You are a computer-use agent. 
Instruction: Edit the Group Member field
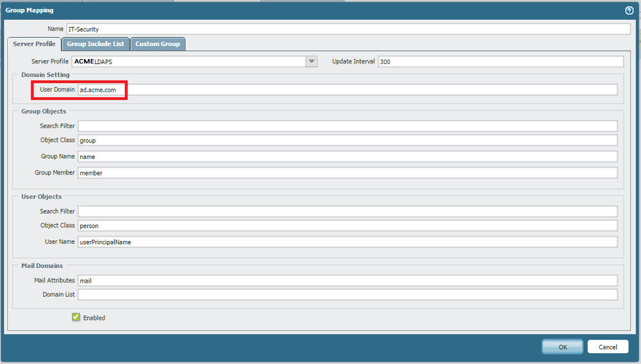[x=348, y=173]
